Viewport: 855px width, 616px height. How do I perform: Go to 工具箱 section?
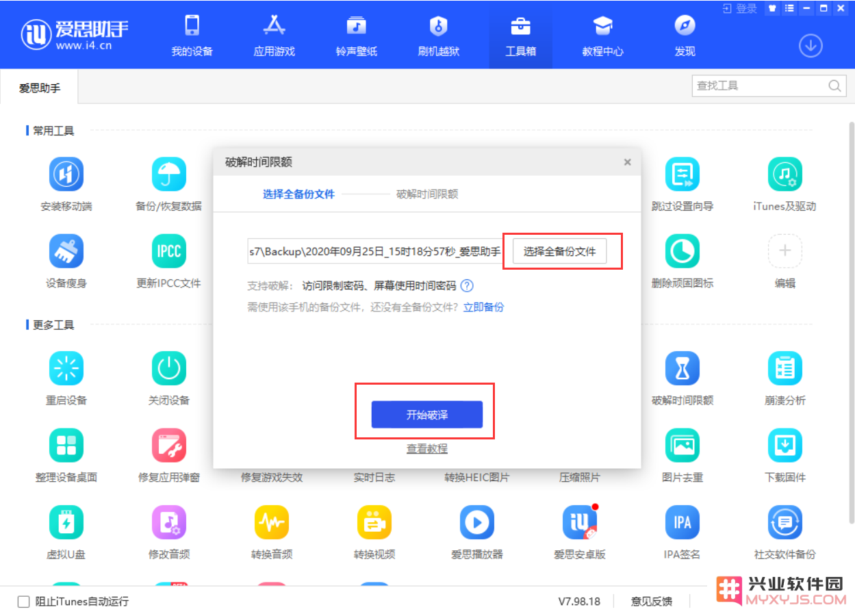point(520,36)
